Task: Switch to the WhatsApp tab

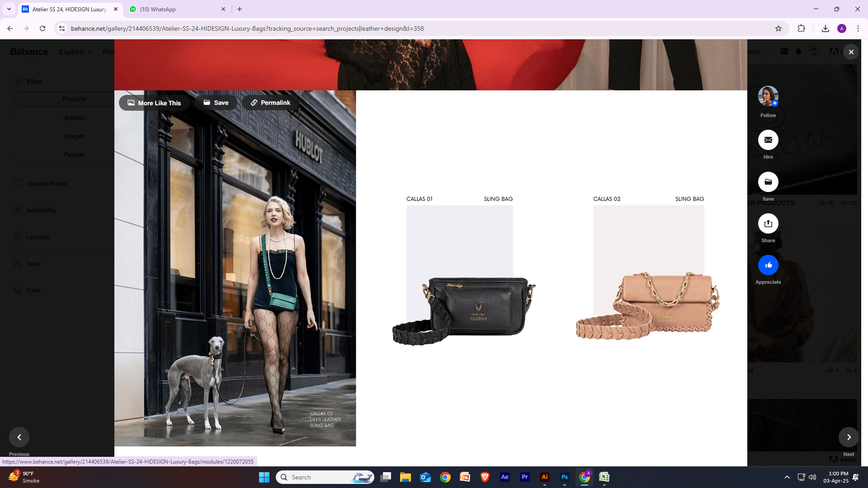Action: (x=175, y=9)
